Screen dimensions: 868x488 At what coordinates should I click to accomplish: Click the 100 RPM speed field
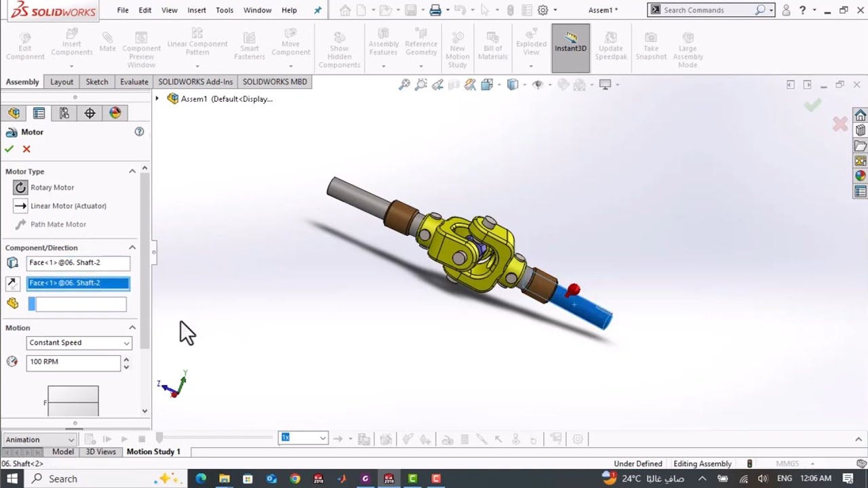pyautogui.click(x=73, y=362)
